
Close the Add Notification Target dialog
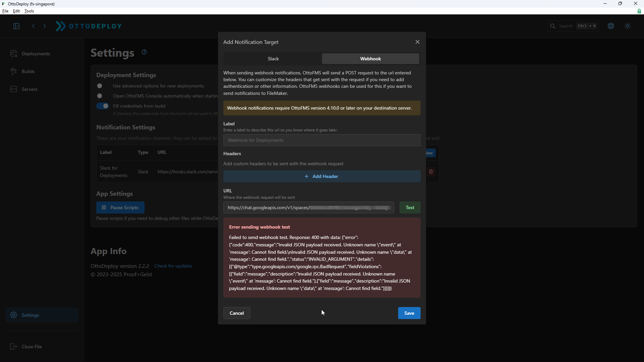click(418, 42)
